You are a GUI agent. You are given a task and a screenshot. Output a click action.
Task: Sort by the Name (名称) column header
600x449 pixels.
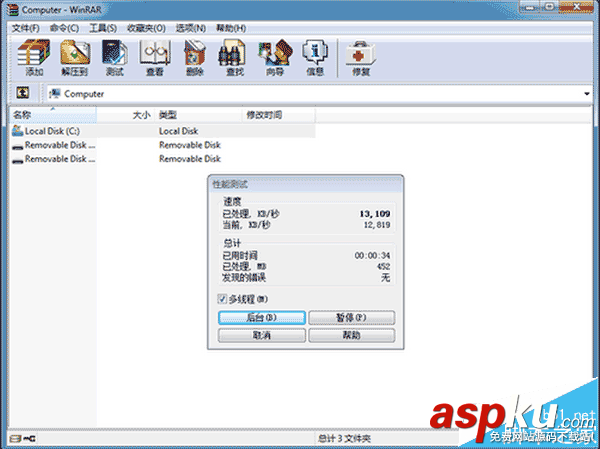tap(53, 115)
